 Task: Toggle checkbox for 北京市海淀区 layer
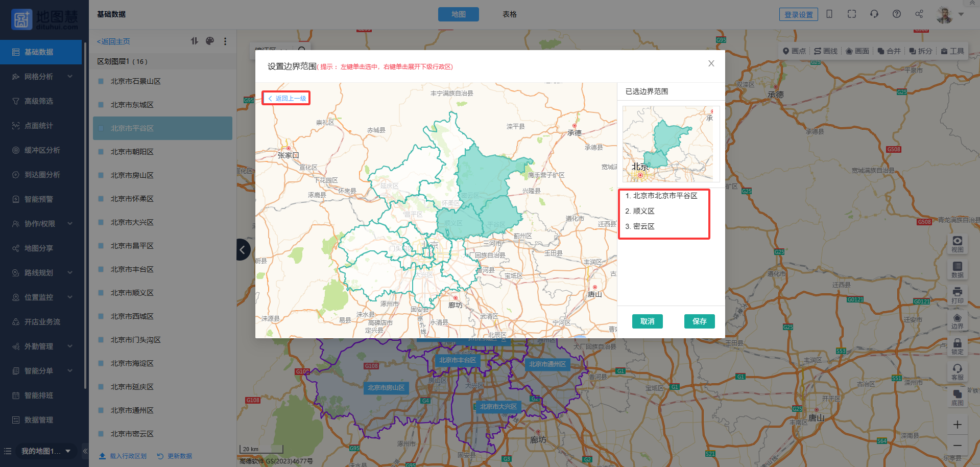(101, 363)
